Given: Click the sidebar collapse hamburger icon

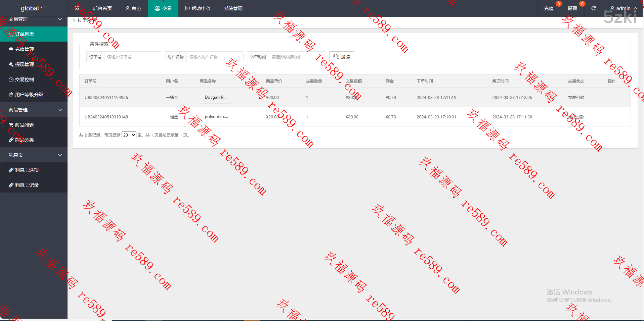Looking at the screenshot, I should (x=77, y=8).
